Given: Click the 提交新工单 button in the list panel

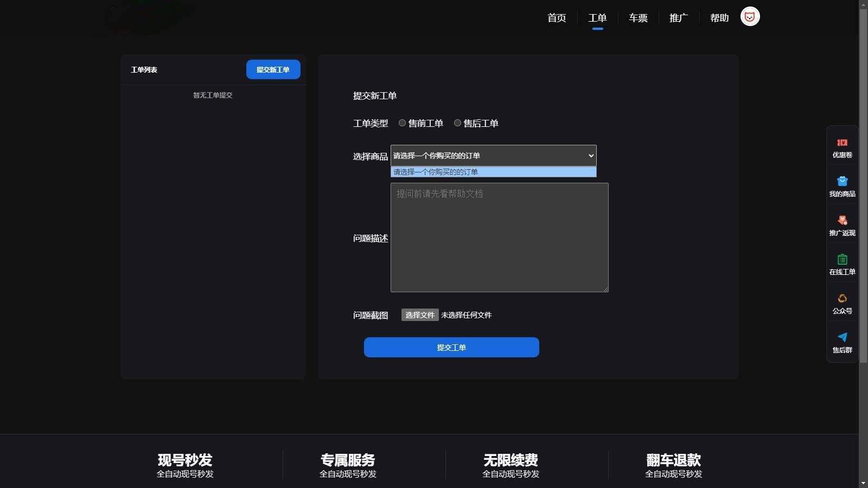Looking at the screenshot, I should pos(273,69).
